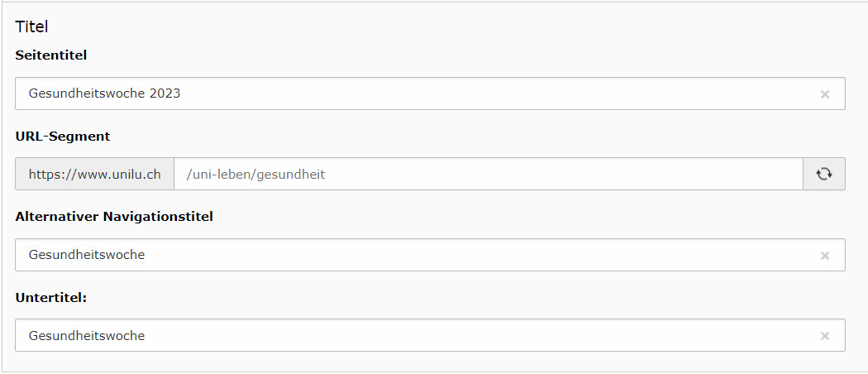This screenshot has height=374, width=868.
Task: Click into the URL-Segment path field
Action: pos(489,174)
